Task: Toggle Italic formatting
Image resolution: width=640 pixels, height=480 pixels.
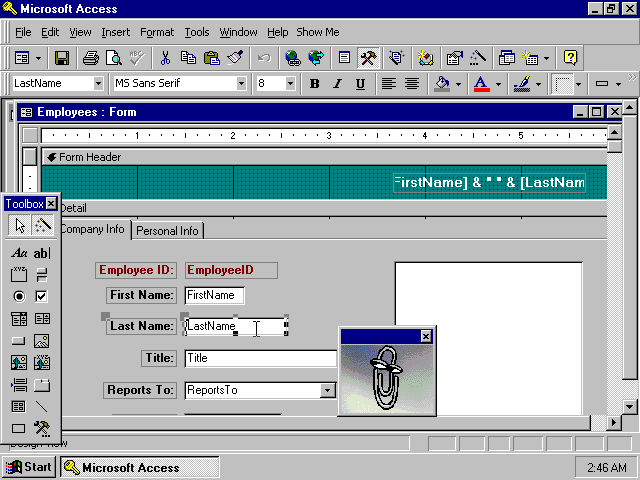Action: (x=337, y=84)
